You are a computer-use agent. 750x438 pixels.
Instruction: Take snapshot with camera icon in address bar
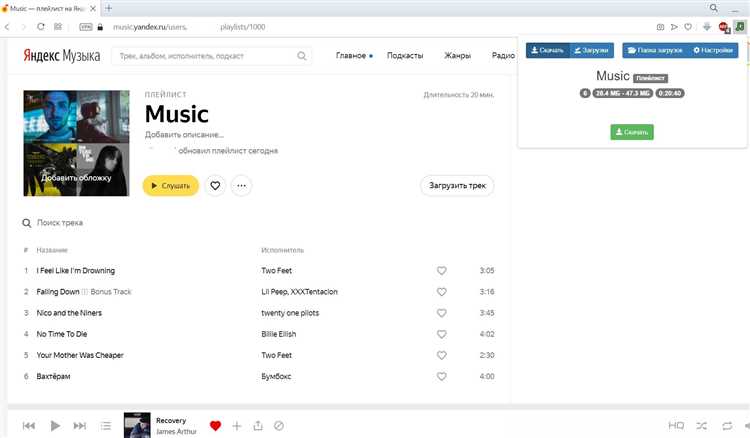point(660,27)
